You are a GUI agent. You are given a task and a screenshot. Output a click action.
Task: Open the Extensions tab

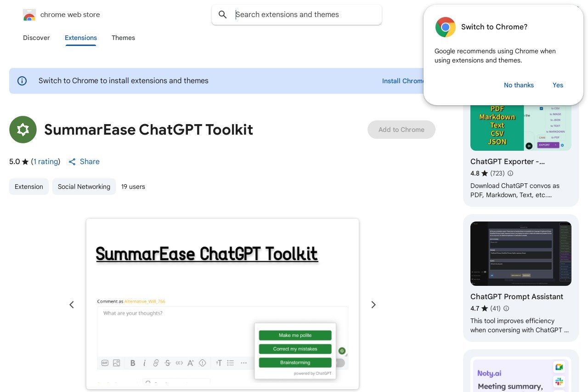(x=81, y=38)
